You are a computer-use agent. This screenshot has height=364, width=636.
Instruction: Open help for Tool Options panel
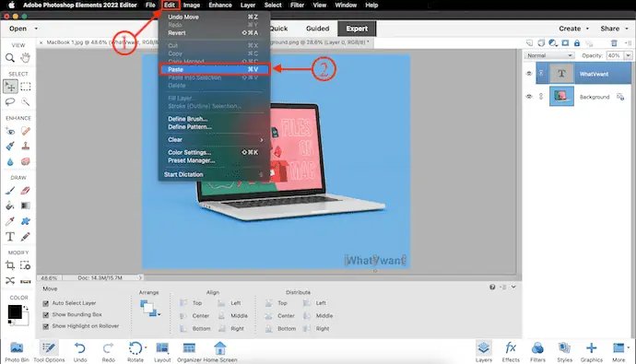click(492, 287)
